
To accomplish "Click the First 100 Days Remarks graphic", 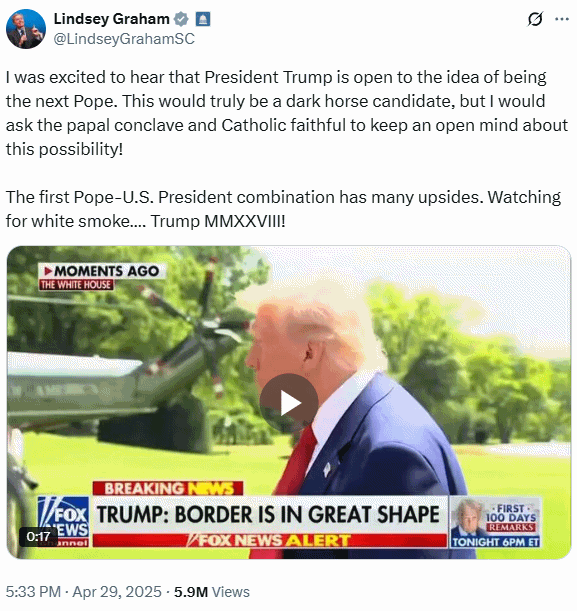I will pos(496,522).
